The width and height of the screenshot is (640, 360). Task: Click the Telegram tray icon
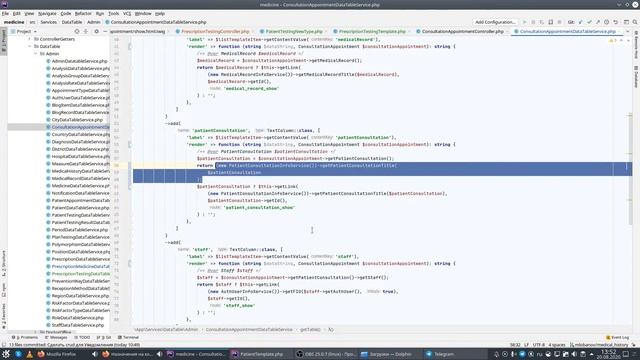522,354
